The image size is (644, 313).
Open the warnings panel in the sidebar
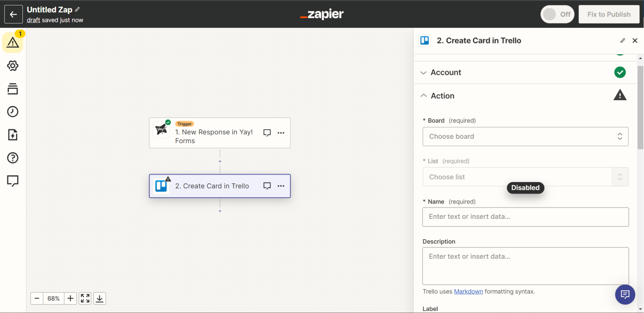pyautogui.click(x=12, y=42)
